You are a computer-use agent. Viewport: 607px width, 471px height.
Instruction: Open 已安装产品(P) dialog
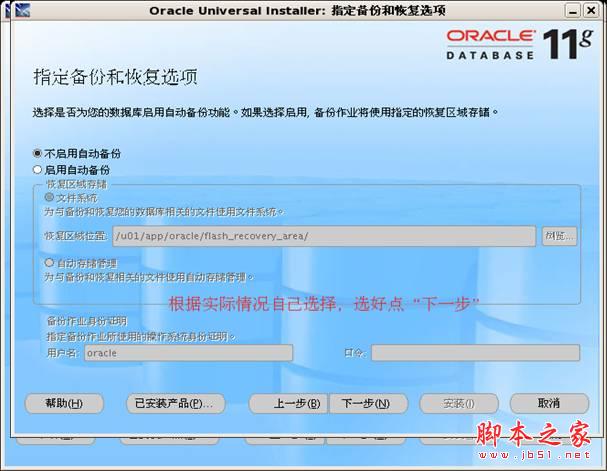176,404
